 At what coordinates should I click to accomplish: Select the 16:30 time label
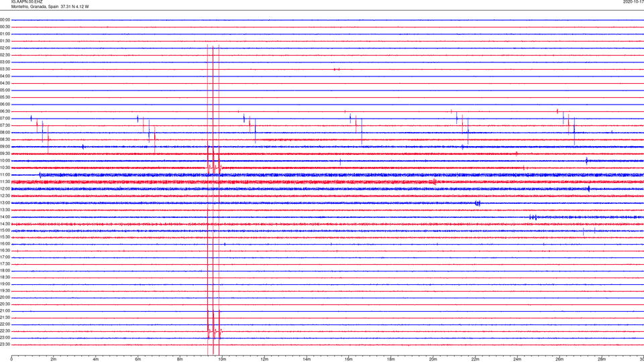coord(5,250)
